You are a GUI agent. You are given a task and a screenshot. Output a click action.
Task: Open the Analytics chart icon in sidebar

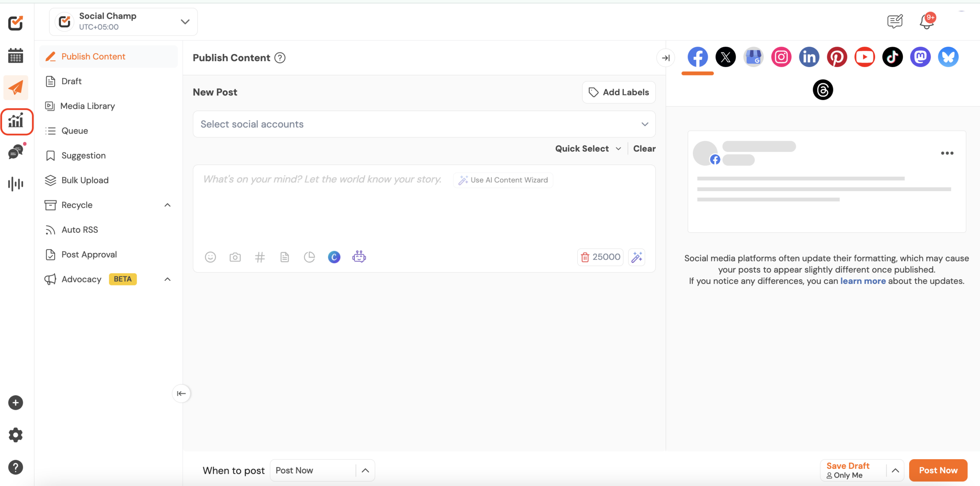tap(16, 121)
